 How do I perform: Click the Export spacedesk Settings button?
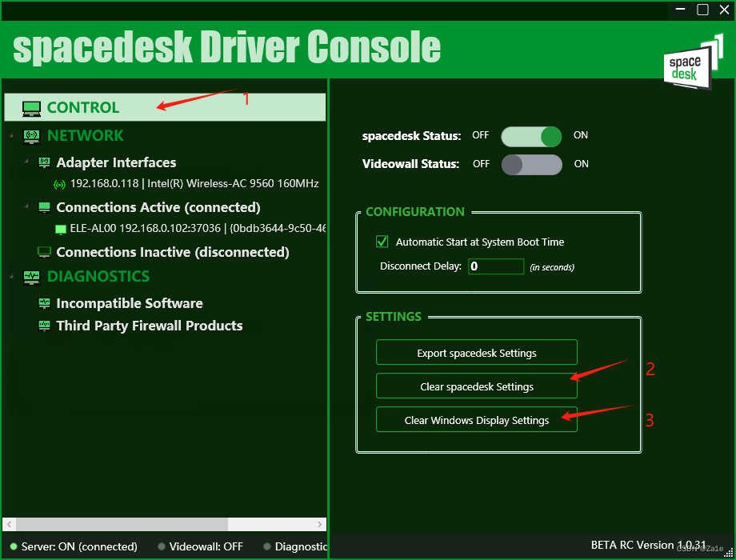coord(477,353)
